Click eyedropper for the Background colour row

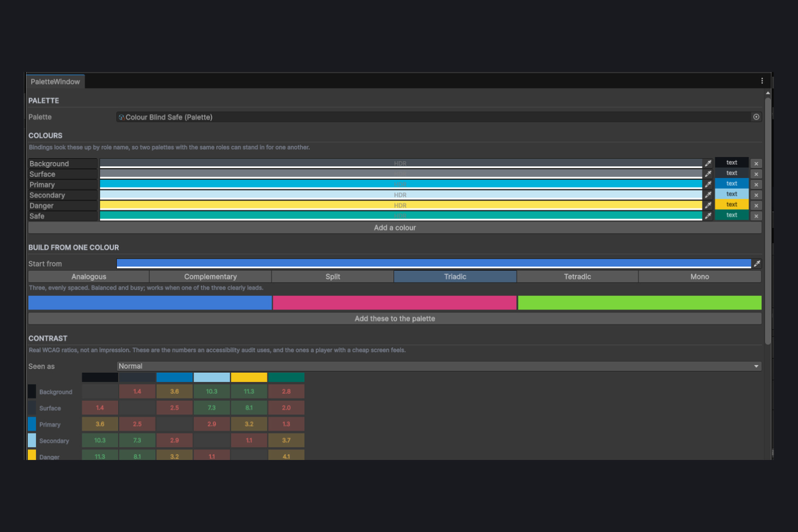pyautogui.click(x=708, y=163)
